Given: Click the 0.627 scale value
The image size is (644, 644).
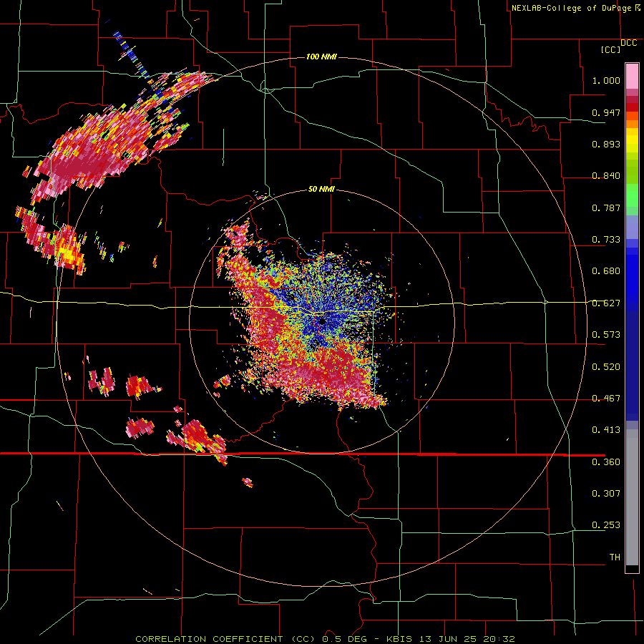Looking at the screenshot, I should pyautogui.click(x=606, y=303).
